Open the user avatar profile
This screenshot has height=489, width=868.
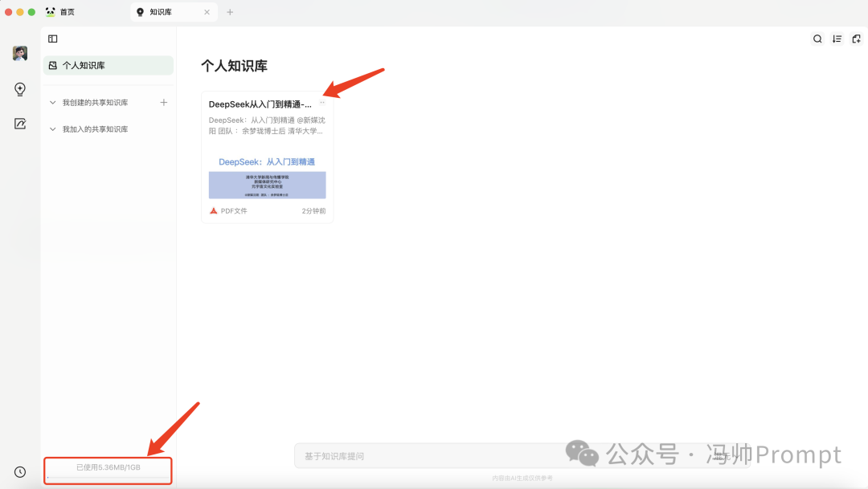click(20, 53)
